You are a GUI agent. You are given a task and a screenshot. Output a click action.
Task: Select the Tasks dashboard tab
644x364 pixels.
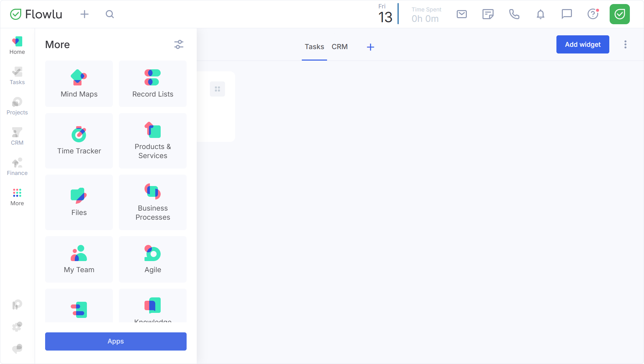314,47
